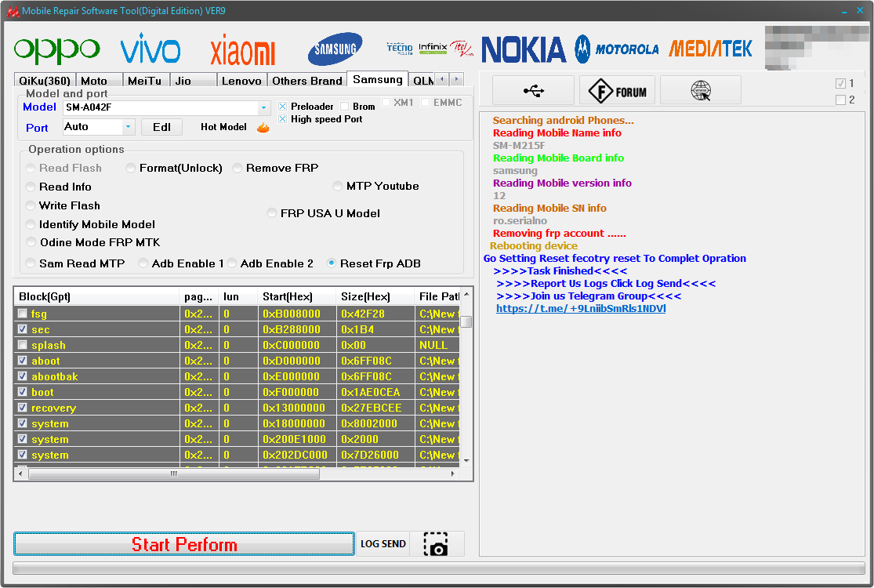The width and height of the screenshot is (874, 588).
Task: Enable the Brom checkbox
Action: point(344,107)
